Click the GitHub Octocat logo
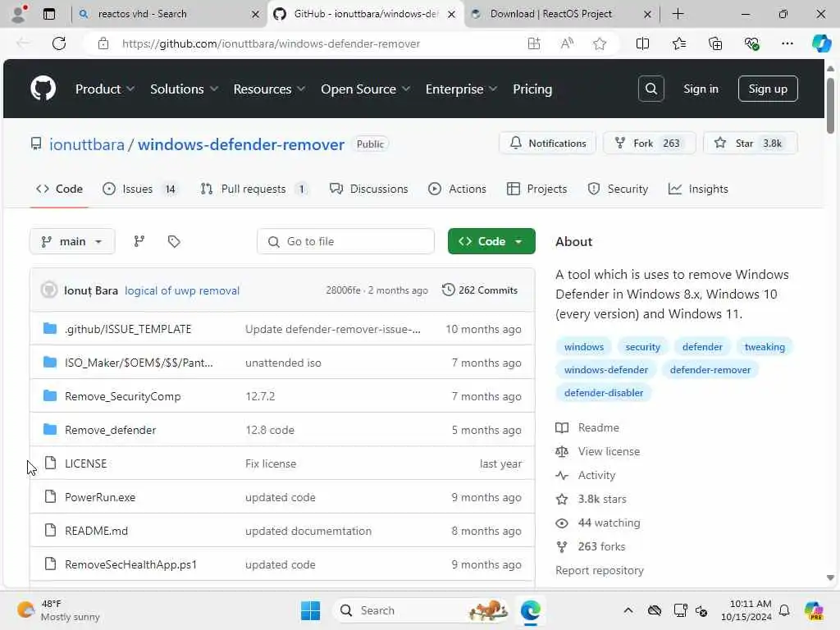This screenshot has width=840, height=630. (x=43, y=89)
